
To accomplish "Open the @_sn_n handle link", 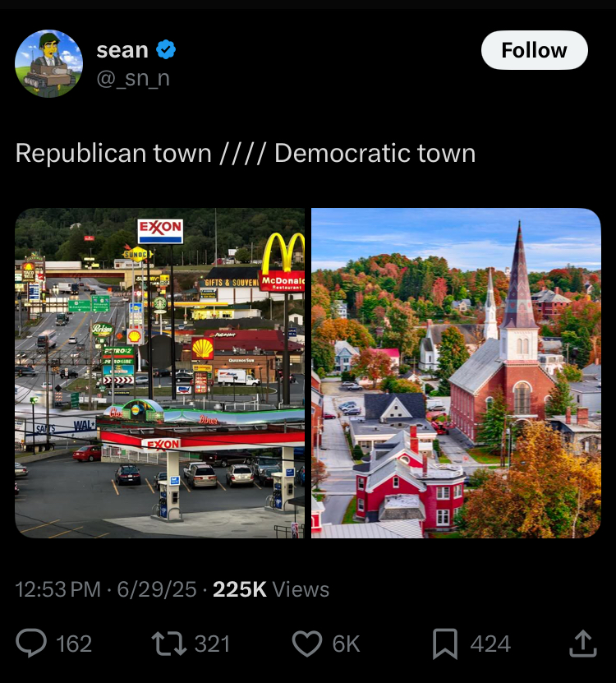I will [133, 79].
